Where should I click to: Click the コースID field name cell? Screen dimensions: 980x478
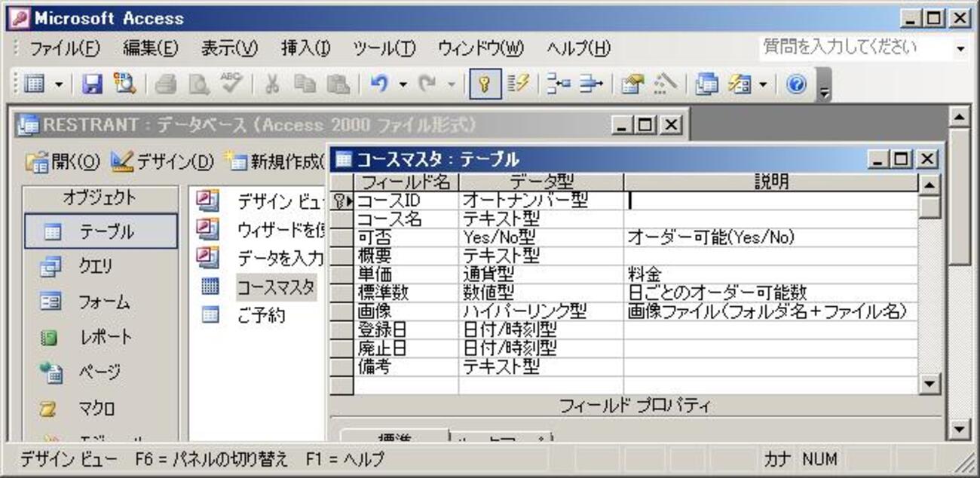point(406,201)
